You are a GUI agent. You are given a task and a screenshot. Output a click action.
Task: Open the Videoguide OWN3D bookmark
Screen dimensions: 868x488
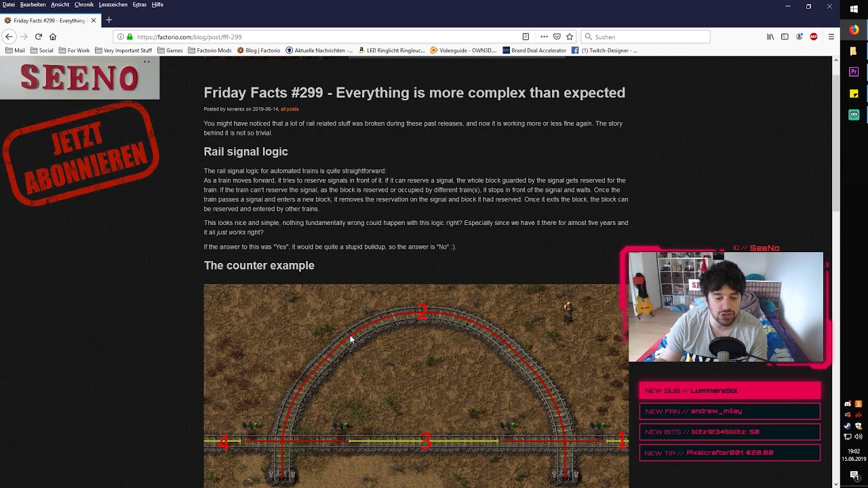[x=464, y=50]
